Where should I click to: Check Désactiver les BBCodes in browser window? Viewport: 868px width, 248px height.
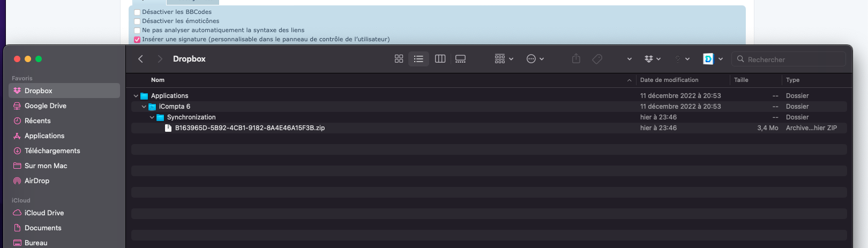coord(137,12)
